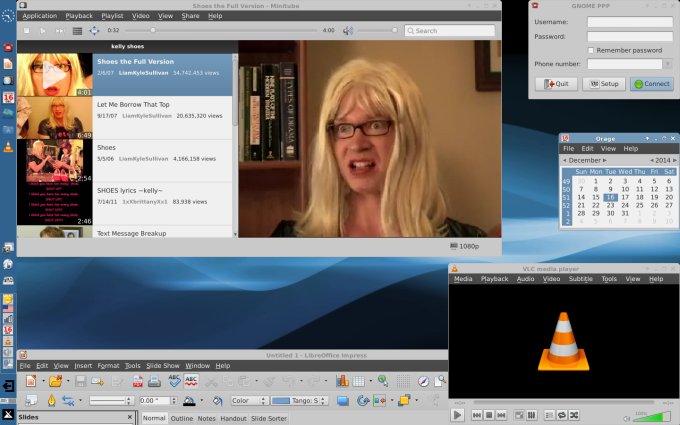The width and height of the screenshot is (680, 425).
Task: Open the Impress Navigator compass icon
Action: pos(424,381)
